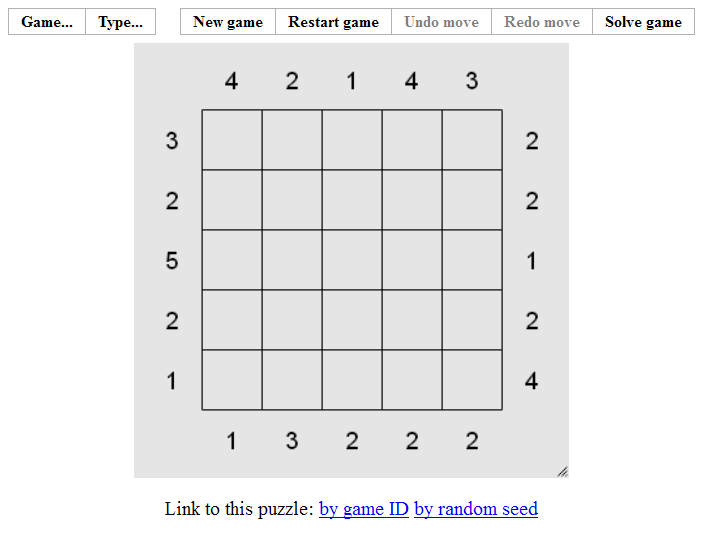Image resolution: width=703 pixels, height=541 pixels.
Task: Select the top-left grid cell
Action: click(232, 140)
